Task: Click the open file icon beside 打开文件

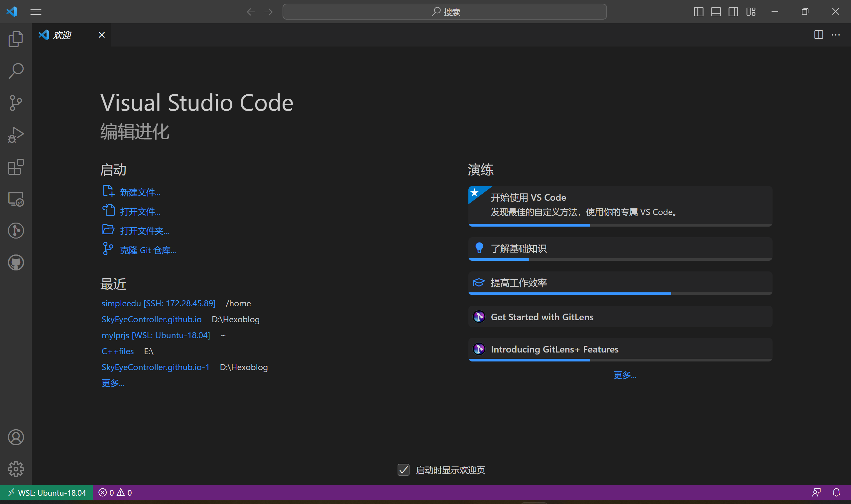Action: click(108, 210)
